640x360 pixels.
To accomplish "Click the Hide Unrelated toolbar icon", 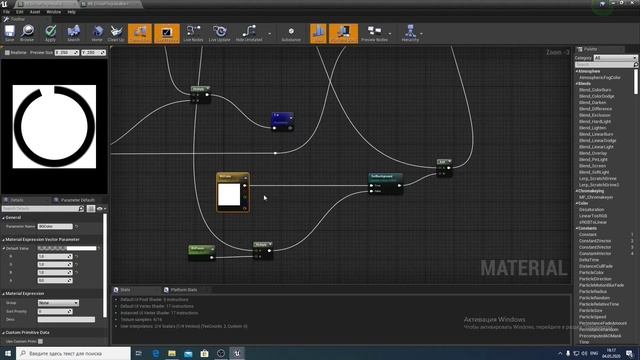I will click(249, 33).
